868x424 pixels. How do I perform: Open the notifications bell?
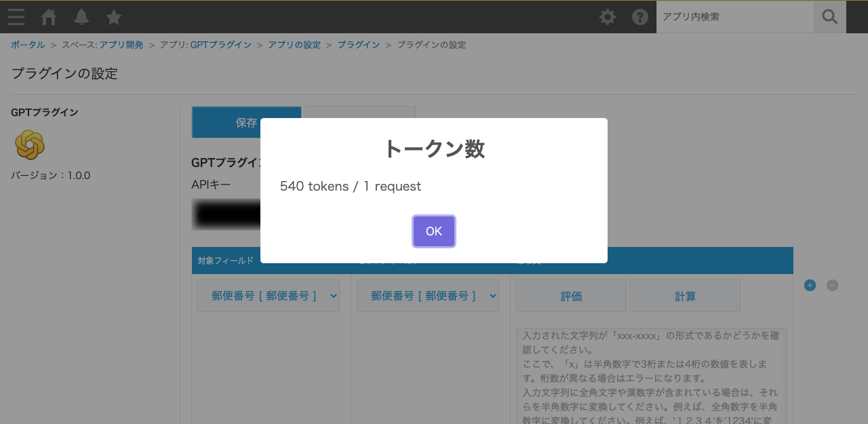click(81, 17)
